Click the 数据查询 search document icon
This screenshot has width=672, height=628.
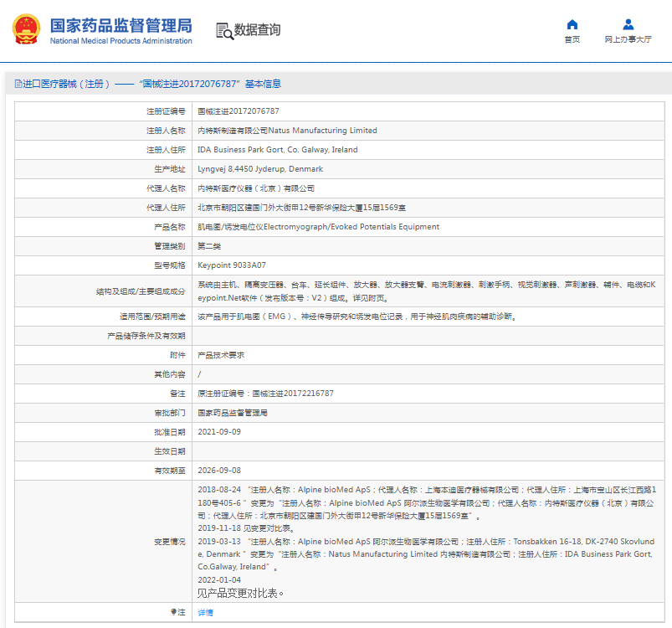coord(223,31)
